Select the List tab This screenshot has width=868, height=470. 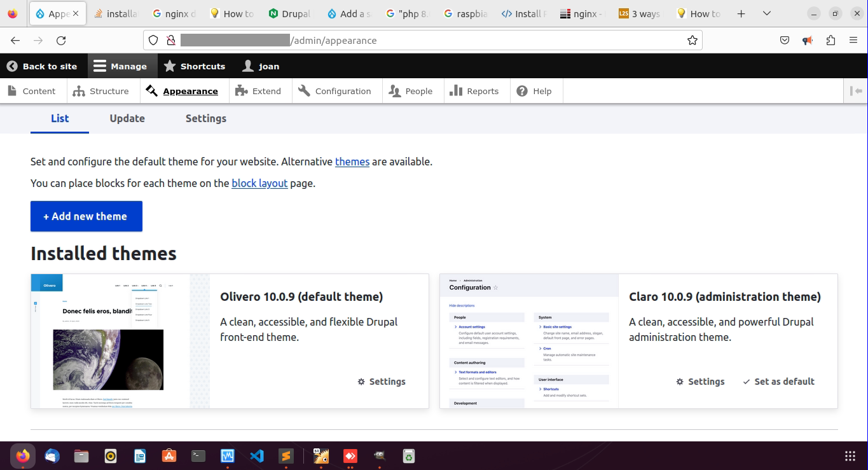(60, 119)
